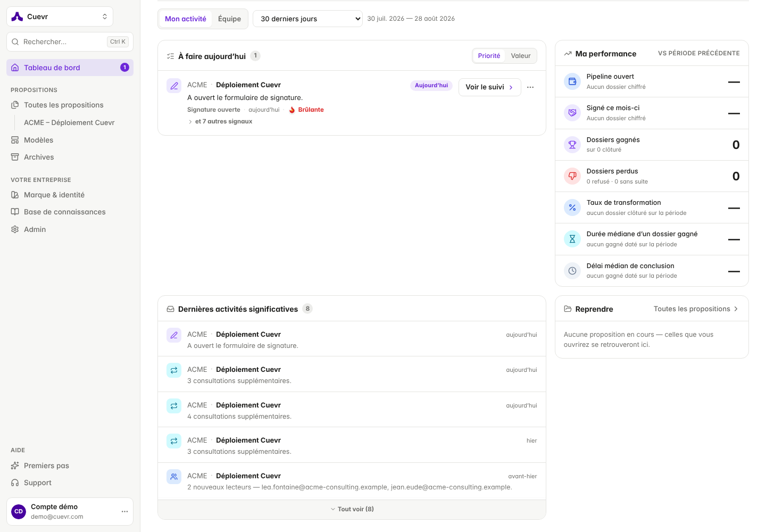766x532 pixels.
Task: Sort tasks by Priorité
Action: click(489, 56)
